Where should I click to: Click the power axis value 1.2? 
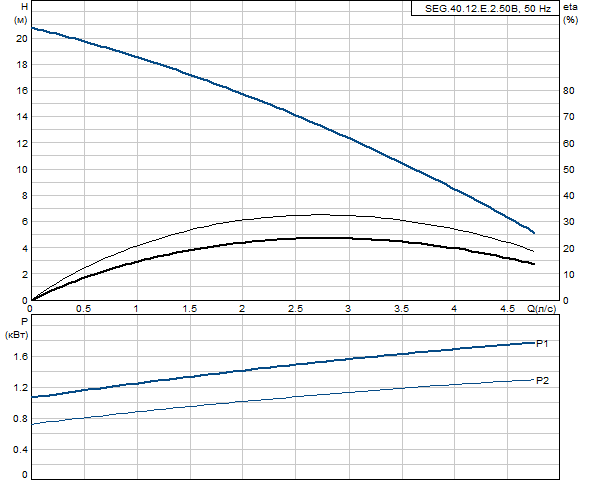(21, 387)
